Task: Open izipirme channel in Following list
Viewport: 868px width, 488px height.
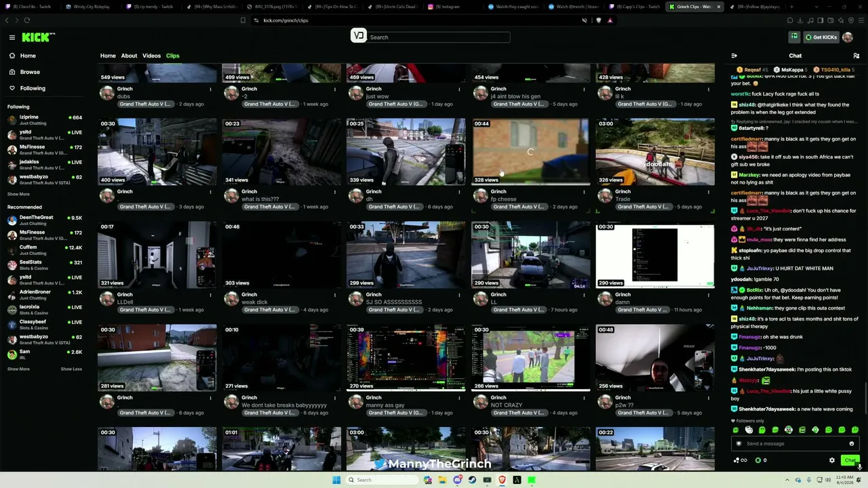Action: click(x=45, y=120)
